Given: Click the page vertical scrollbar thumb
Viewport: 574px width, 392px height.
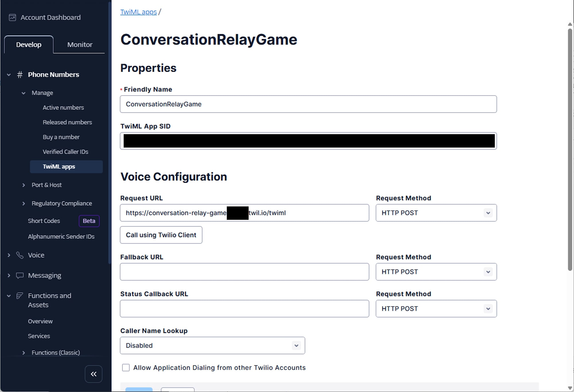Looking at the screenshot, I should 570,149.
